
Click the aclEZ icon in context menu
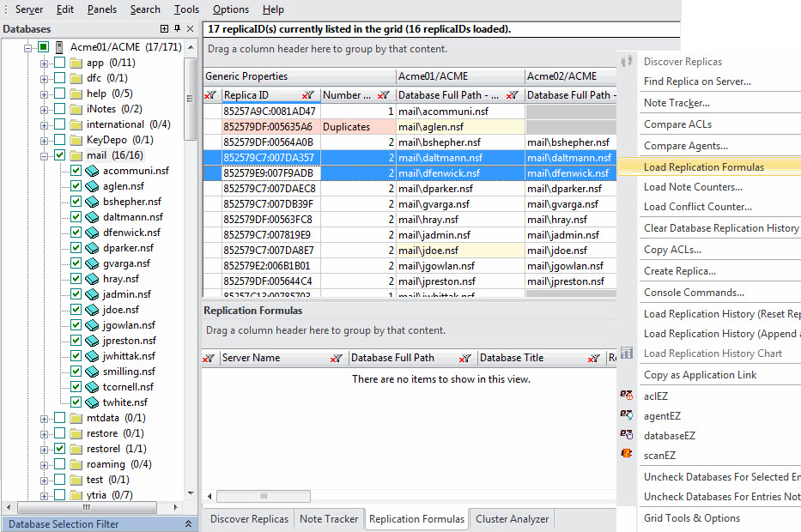[x=627, y=395]
